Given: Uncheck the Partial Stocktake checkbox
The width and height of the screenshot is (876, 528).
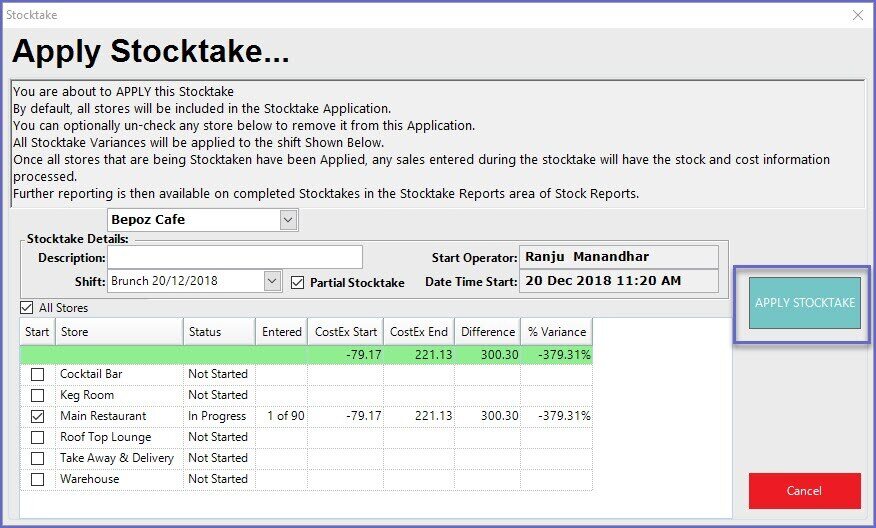Looking at the screenshot, I should (298, 283).
